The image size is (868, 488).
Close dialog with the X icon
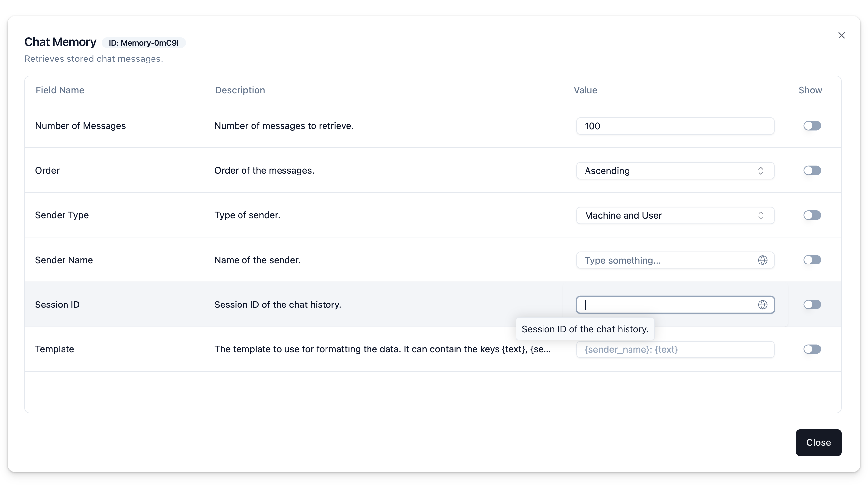(x=842, y=35)
